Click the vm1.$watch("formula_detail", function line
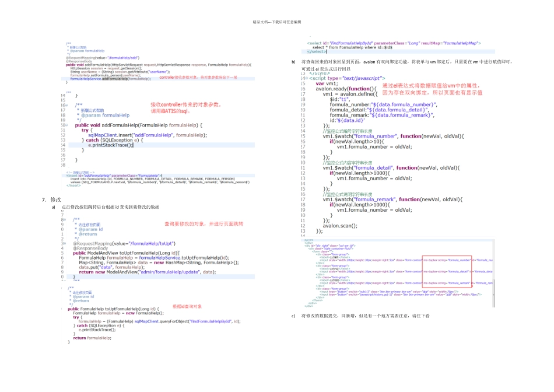Viewport: 554px width, 392px height. point(391,168)
